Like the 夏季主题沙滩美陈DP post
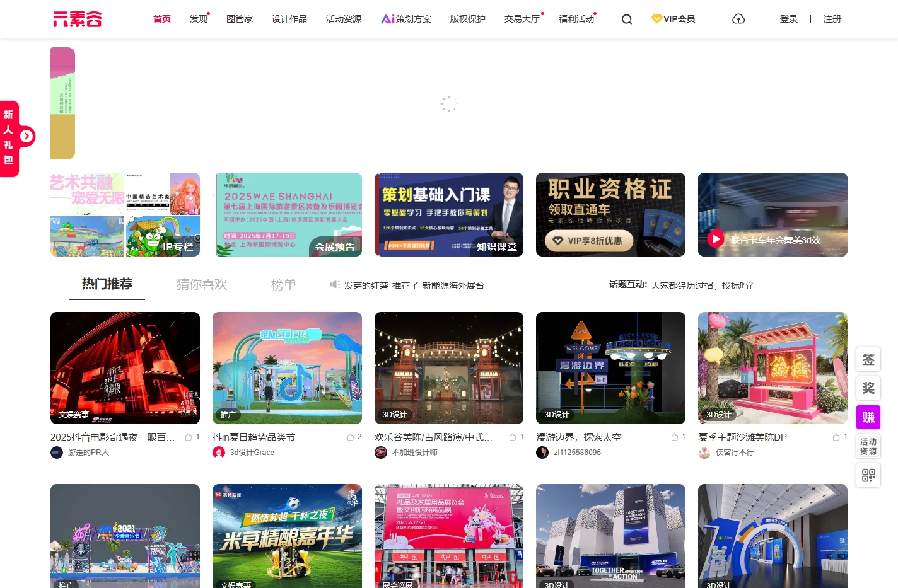 pyautogui.click(x=836, y=437)
